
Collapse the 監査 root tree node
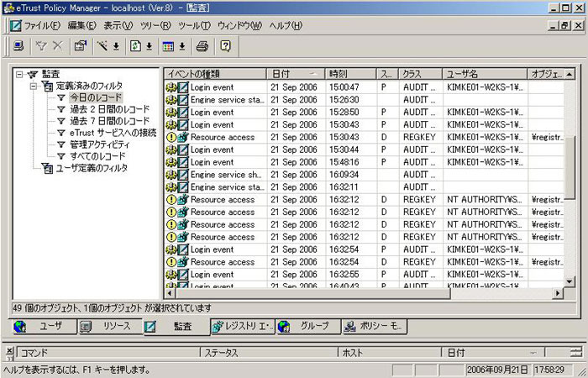19,75
